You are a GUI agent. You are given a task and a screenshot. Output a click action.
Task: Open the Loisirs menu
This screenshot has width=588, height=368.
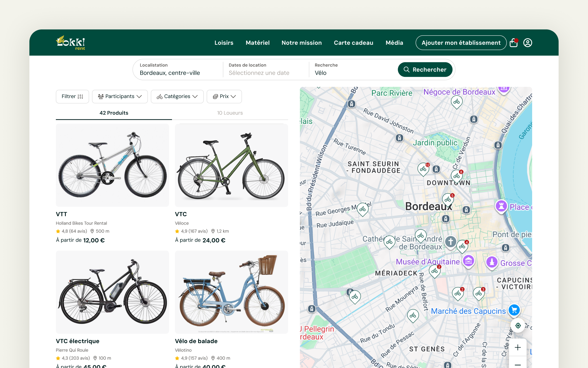tap(224, 43)
